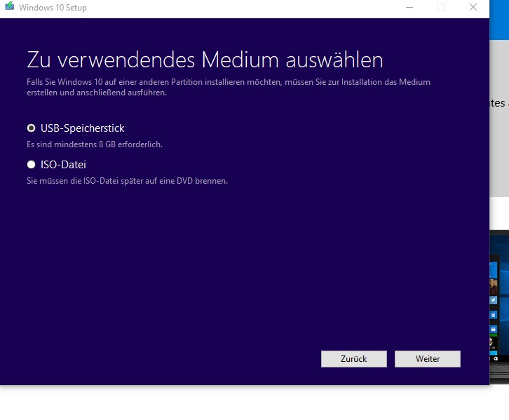The width and height of the screenshot is (509, 420).
Task: Go back with the Zurück button
Action: (x=354, y=359)
